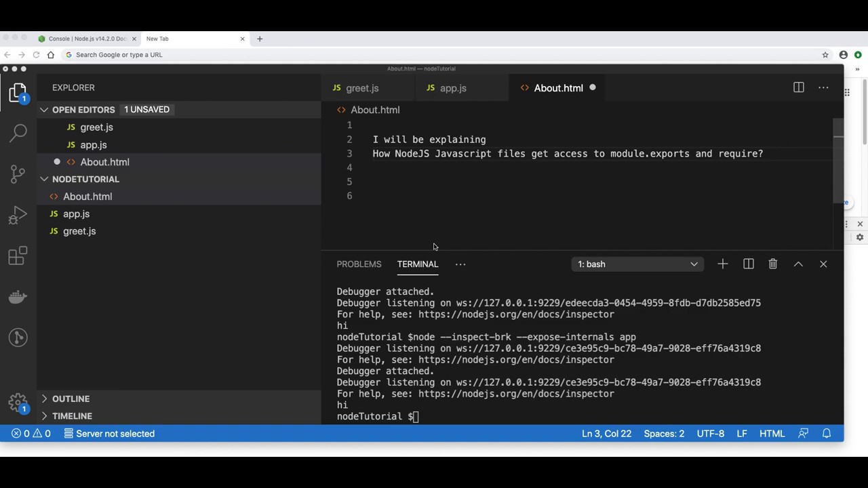Click the editor vertical scrollbar
Viewport: 868px width, 488px height.
[x=839, y=161]
